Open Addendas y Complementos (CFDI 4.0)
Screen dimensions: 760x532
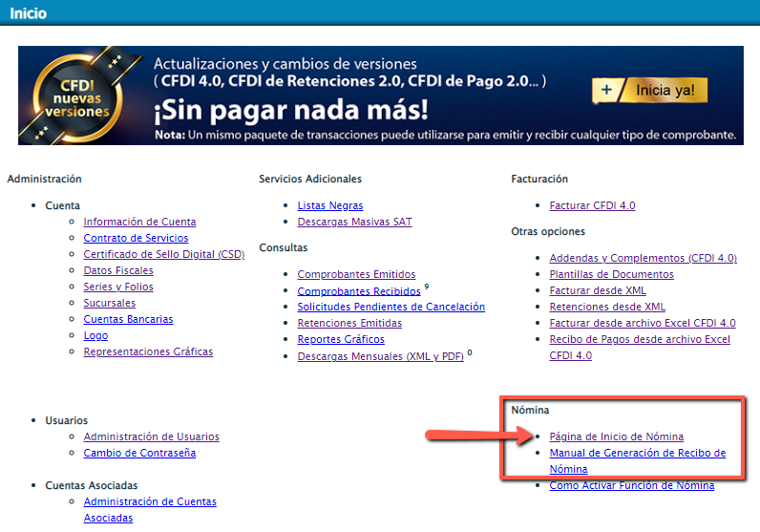[x=643, y=258]
